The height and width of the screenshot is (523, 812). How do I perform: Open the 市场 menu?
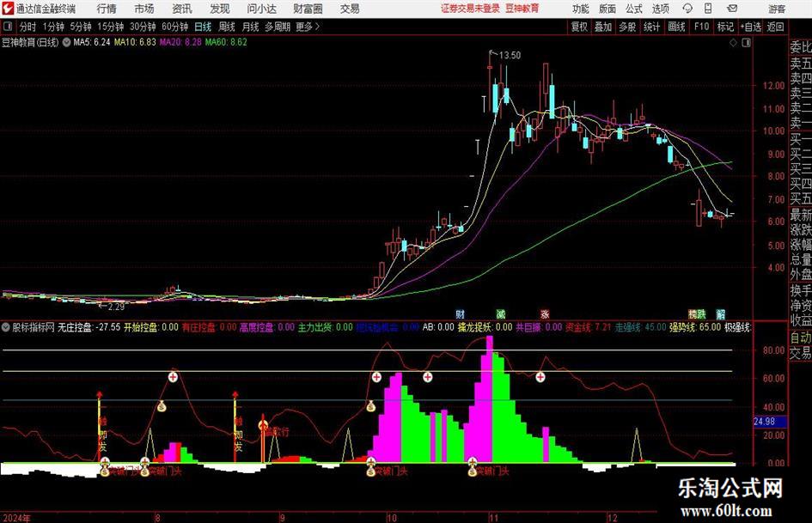click(144, 9)
